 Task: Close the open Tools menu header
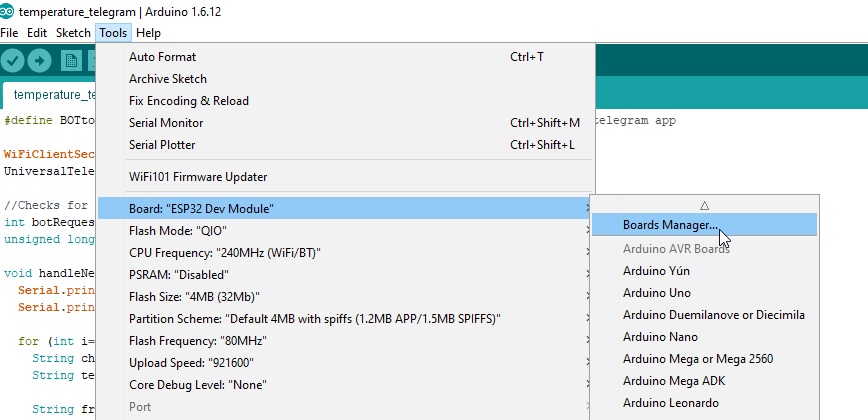(113, 33)
